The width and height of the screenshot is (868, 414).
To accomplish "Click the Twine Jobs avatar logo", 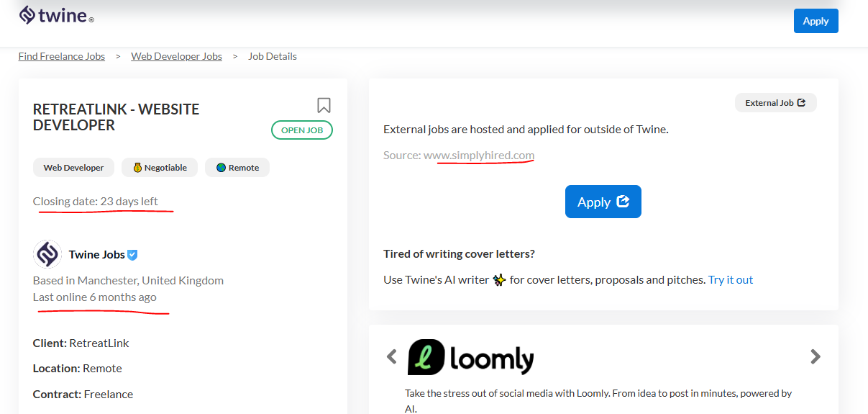I will tap(47, 254).
